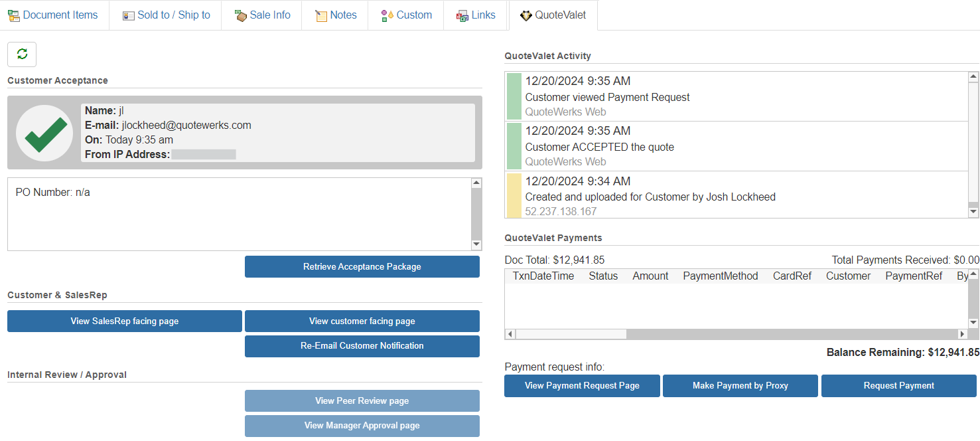This screenshot has width=980, height=441.
Task: Click the QuoteValet Activity scrollbar thumb
Action: [x=973, y=142]
